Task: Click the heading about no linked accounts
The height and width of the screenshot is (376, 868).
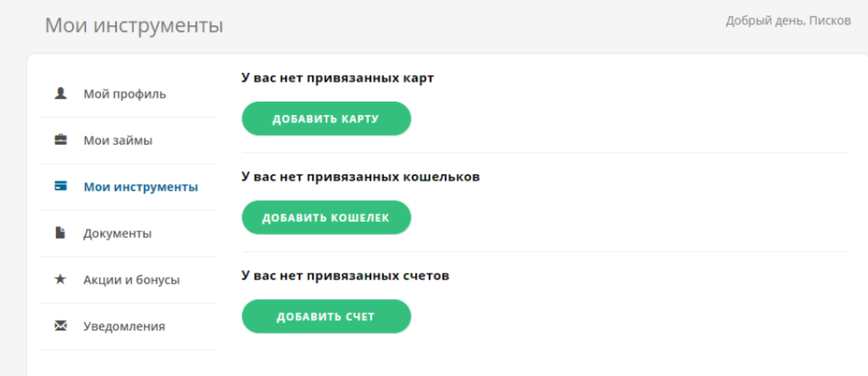Action: point(345,275)
